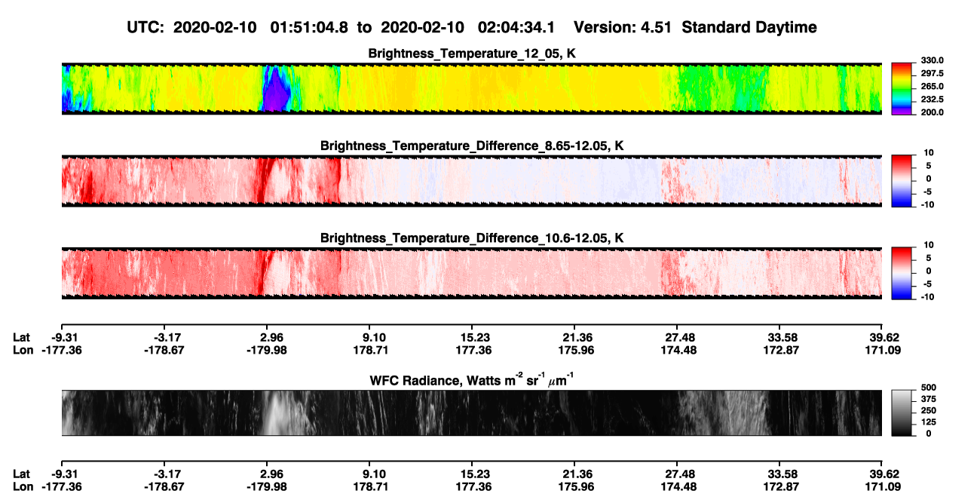Image resolution: width=980 pixels, height=503 pixels.
Task: Click latitude 39.62 under the 10.6-12.05 panel
Action: tap(885, 337)
